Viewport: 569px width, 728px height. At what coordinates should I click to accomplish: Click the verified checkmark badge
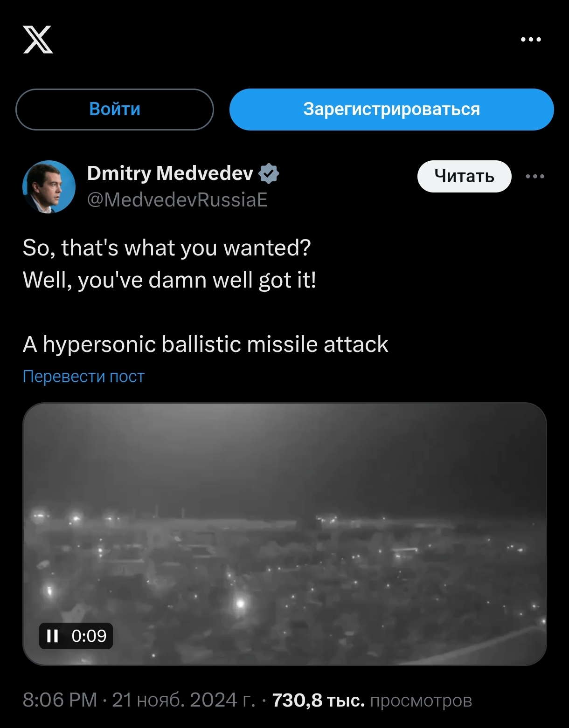click(x=269, y=173)
